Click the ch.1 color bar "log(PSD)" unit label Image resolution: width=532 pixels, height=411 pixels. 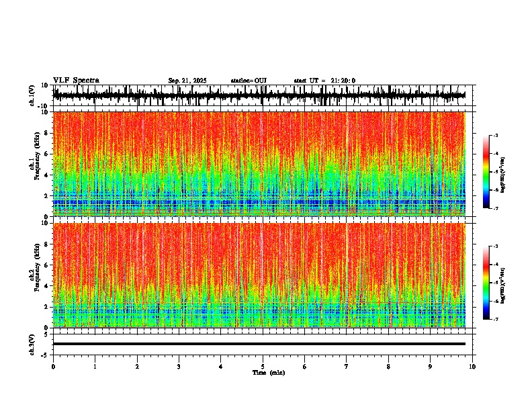(502, 175)
